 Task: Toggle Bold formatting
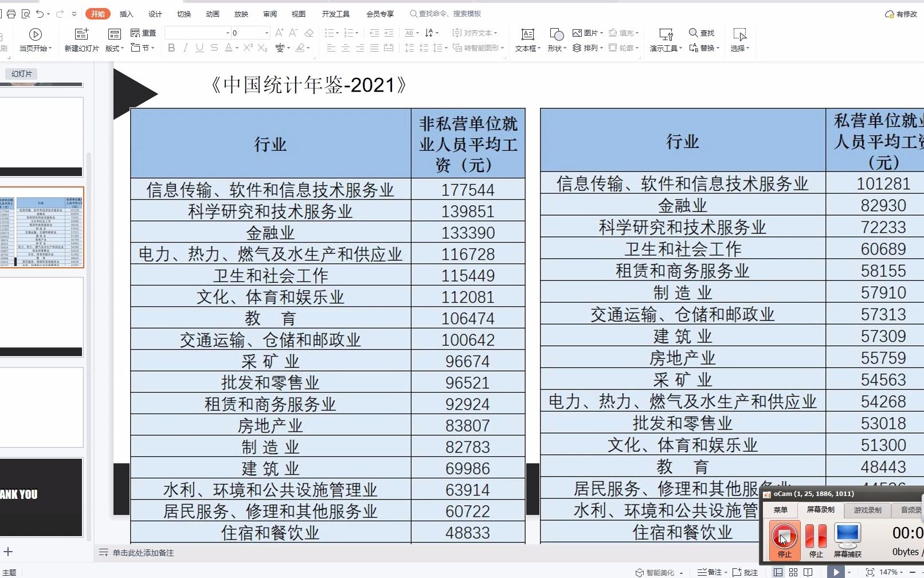coord(171,48)
